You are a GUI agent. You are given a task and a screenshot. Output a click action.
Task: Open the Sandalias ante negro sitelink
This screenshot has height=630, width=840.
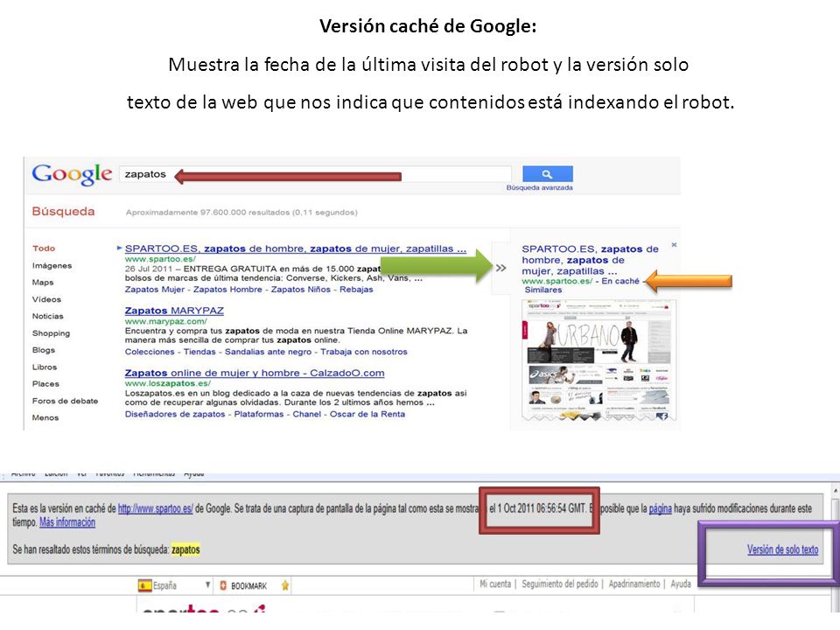click(x=268, y=352)
